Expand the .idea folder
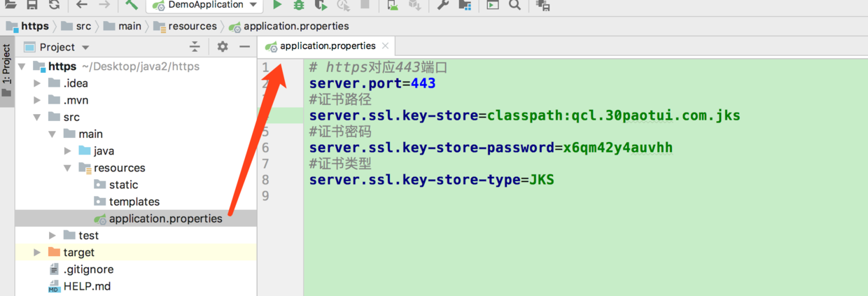The width and height of the screenshot is (868, 296). (38, 83)
